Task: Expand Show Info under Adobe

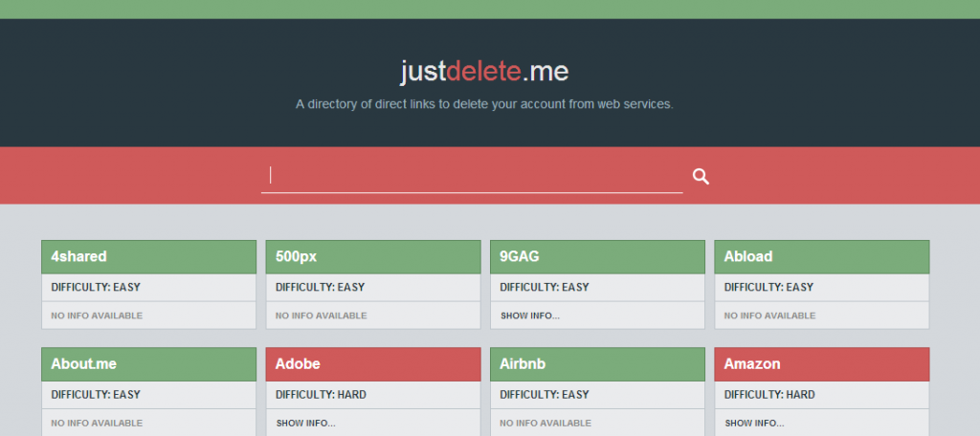Action: pyautogui.click(x=305, y=423)
